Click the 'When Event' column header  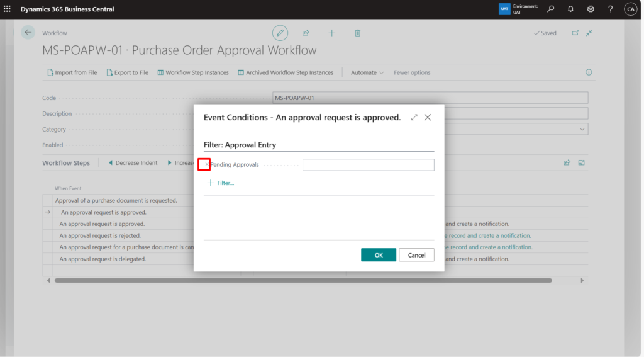(68, 188)
